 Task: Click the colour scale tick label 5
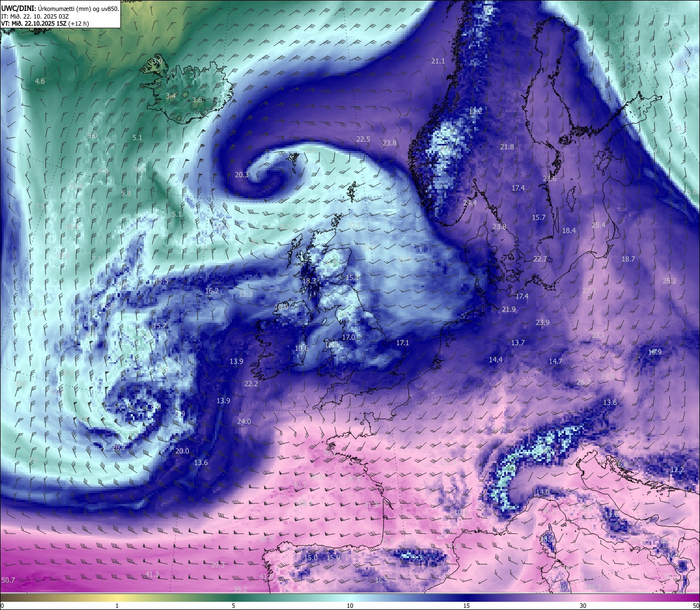234,606
